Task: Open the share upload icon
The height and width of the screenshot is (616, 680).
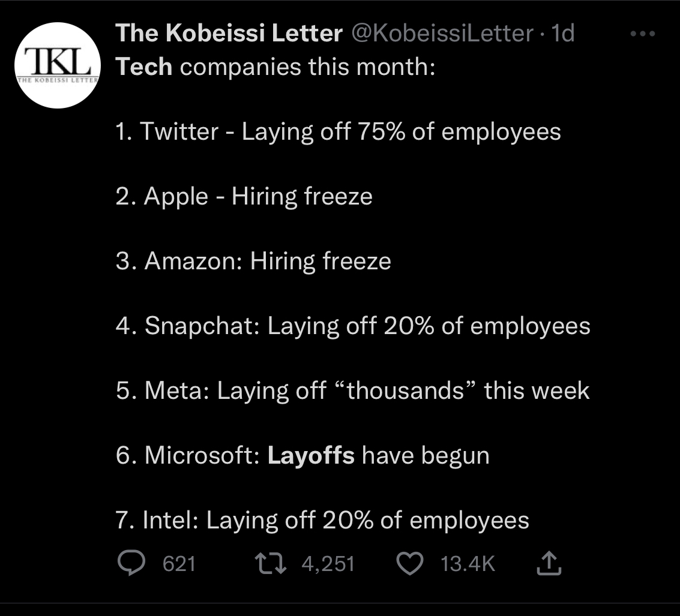Action: pos(549,563)
